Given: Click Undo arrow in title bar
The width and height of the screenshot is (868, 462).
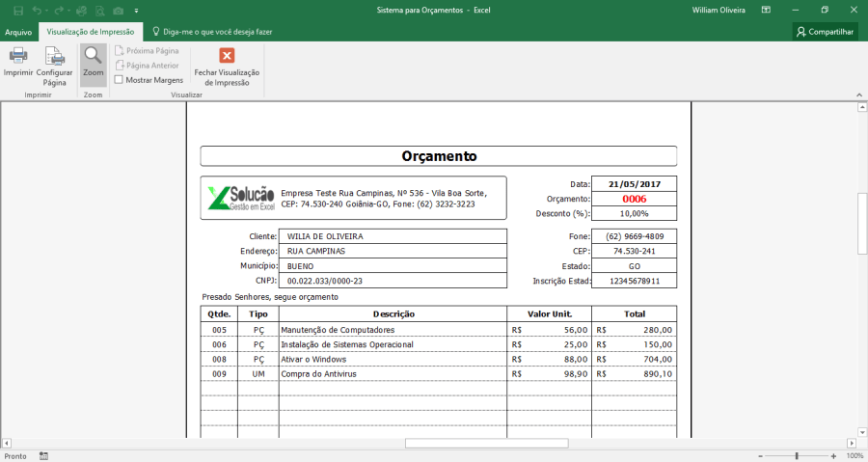Looking at the screenshot, I should (x=37, y=11).
